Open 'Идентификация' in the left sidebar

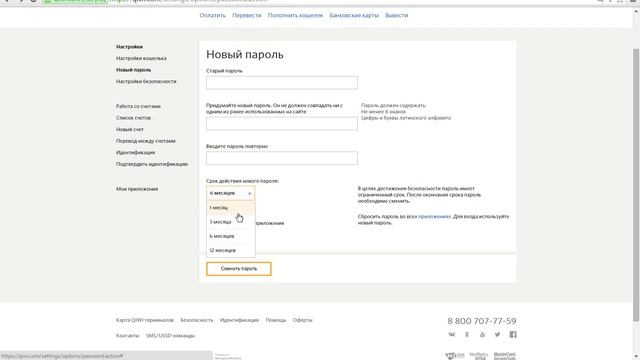(x=136, y=153)
